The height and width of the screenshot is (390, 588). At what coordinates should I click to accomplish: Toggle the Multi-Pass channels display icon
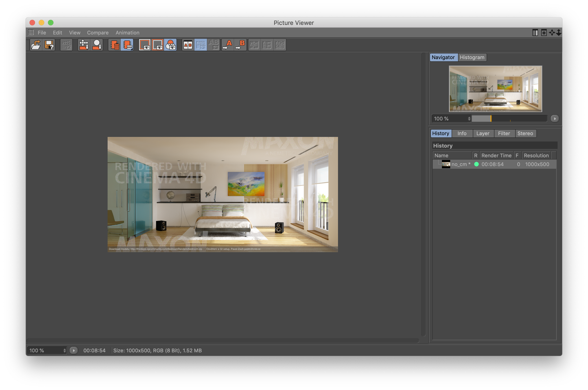tap(171, 45)
